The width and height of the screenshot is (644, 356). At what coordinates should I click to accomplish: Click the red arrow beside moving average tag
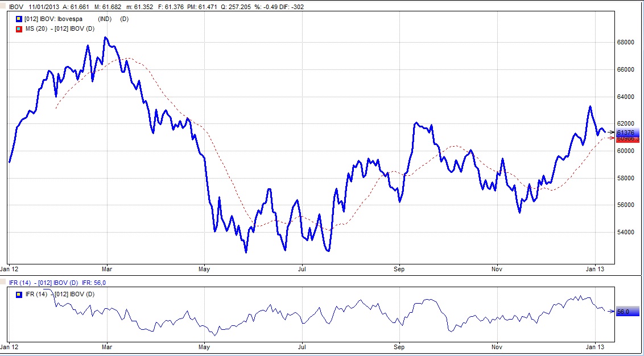pos(612,138)
